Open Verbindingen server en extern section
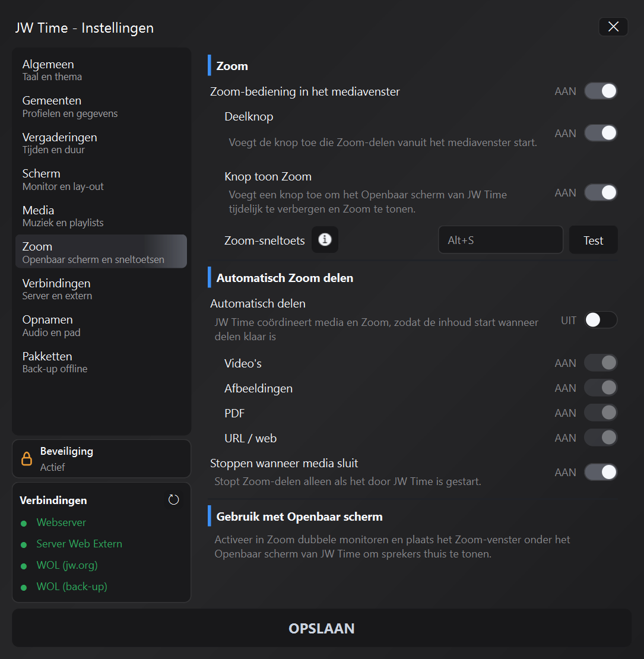The width and height of the screenshot is (644, 659). tap(101, 289)
